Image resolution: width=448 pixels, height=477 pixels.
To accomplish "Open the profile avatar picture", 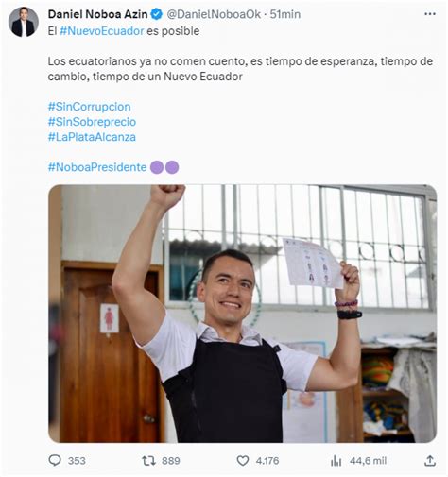I will point(24,22).
